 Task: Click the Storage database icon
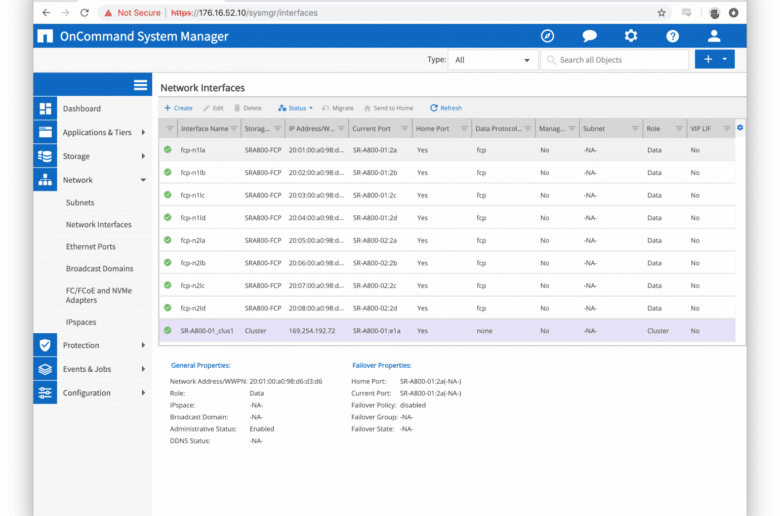pyautogui.click(x=45, y=156)
